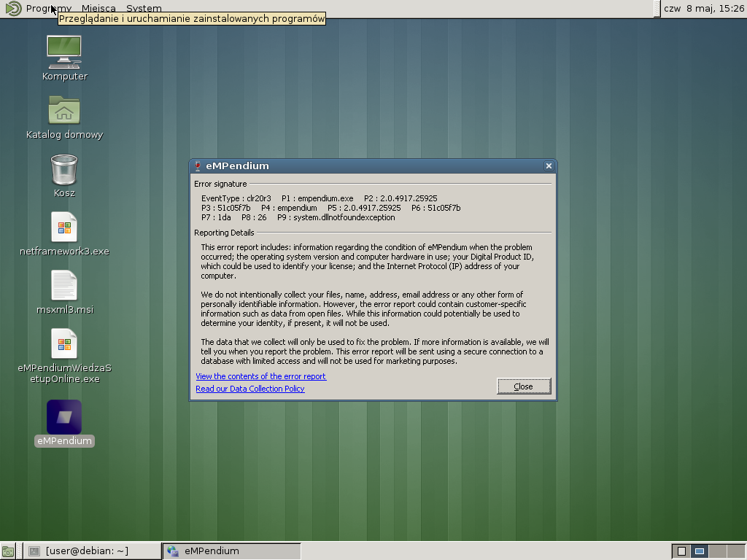This screenshot has height=560, width=747.
Task: Click the EventType : clr20r3 text
Action: (x=236, y=198)
